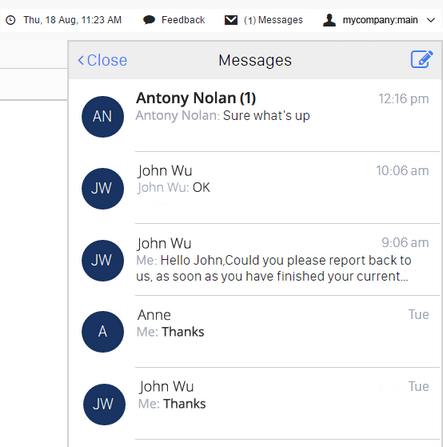This screenshot has width=443, height=447.
Task: Open John Wu's "OK" conversation
Action: coord(255,188)
